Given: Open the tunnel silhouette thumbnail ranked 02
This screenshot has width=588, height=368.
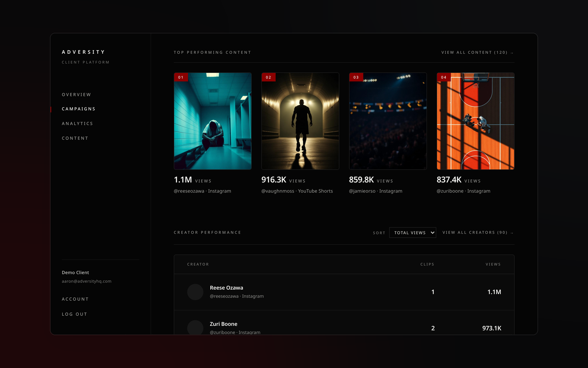Looking at the screenshot, I should (300, 121).
